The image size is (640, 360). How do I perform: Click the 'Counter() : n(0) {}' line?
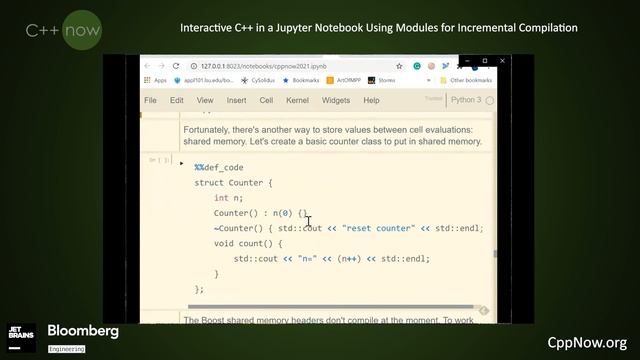[260, 213]
